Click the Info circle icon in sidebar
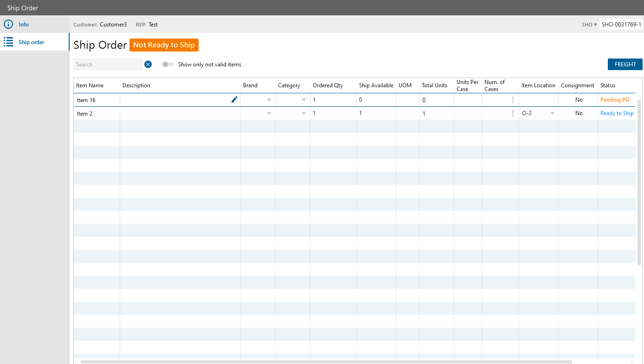This screenshot has width=644, height=364. [8, 24]
